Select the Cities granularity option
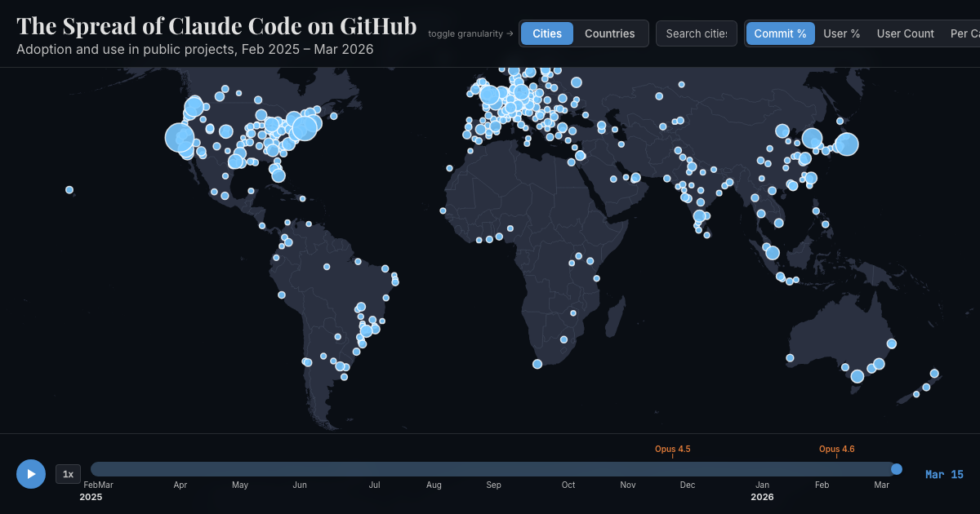 point(547,33)
